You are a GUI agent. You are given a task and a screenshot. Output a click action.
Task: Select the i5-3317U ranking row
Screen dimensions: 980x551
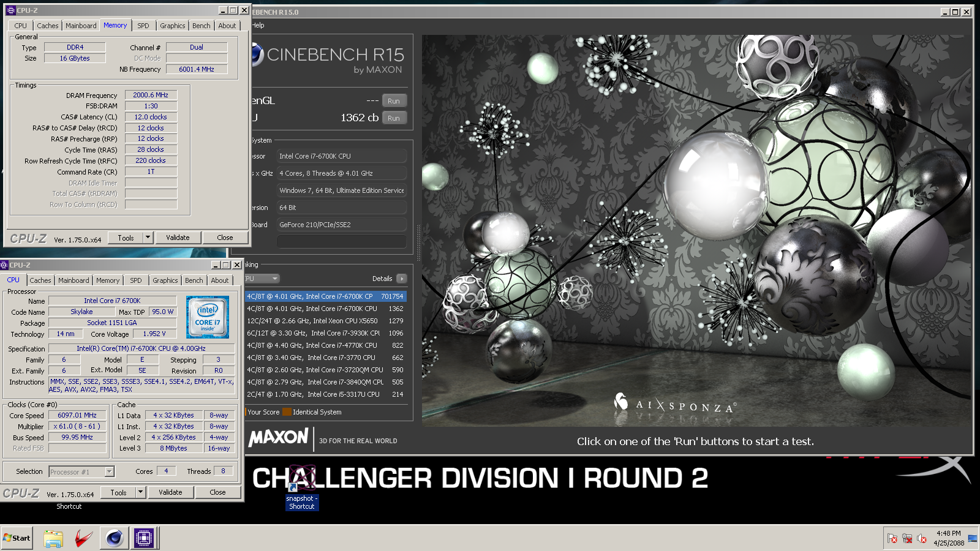(x=325, y=394)
